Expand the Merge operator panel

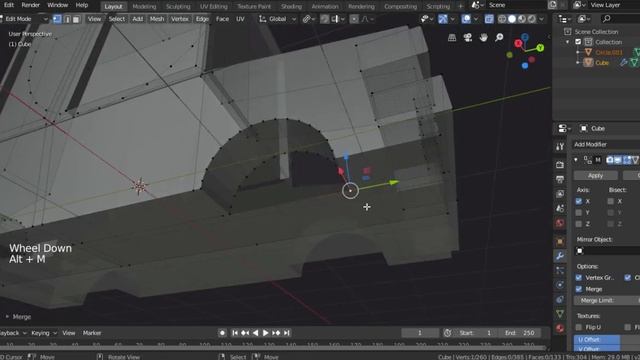(x=7, y=317)
